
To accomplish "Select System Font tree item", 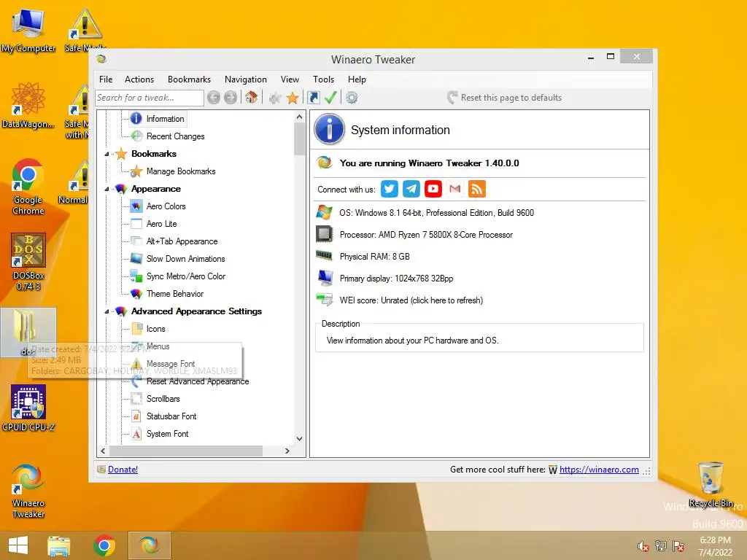I will point(167,435).
